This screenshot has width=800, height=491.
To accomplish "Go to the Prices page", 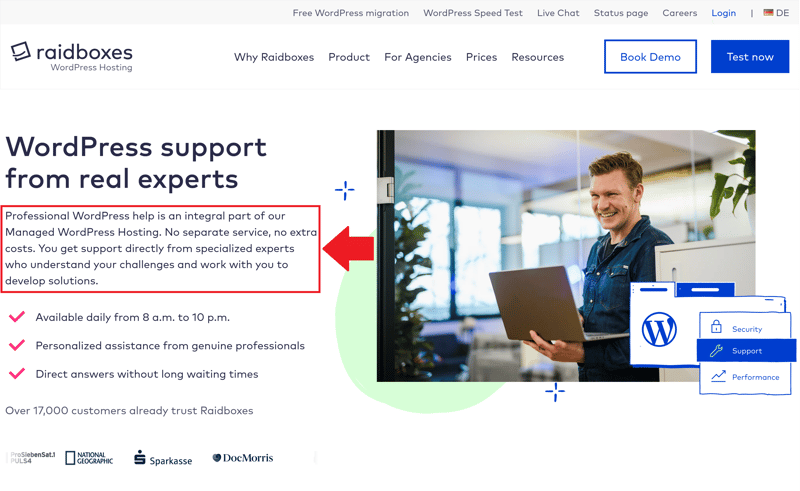I will point(481,57).
